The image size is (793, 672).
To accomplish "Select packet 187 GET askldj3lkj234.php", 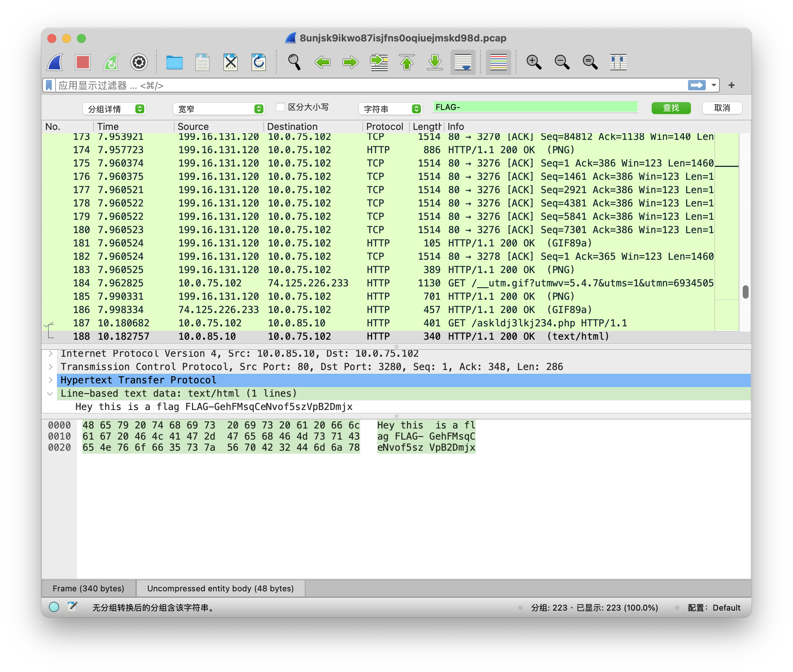I will point(378,323).
